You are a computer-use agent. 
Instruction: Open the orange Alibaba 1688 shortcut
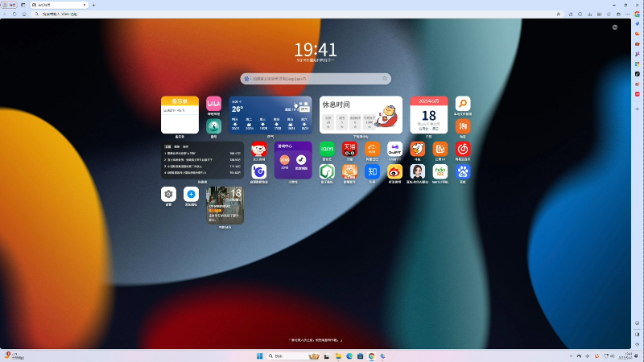tap(372, 149)
